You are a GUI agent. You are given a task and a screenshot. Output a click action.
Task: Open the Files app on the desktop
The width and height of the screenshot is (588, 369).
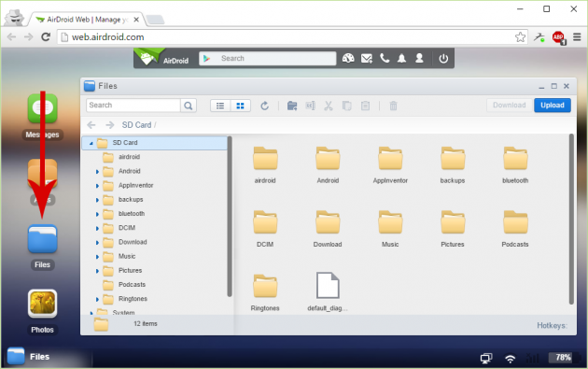point(42,239)
